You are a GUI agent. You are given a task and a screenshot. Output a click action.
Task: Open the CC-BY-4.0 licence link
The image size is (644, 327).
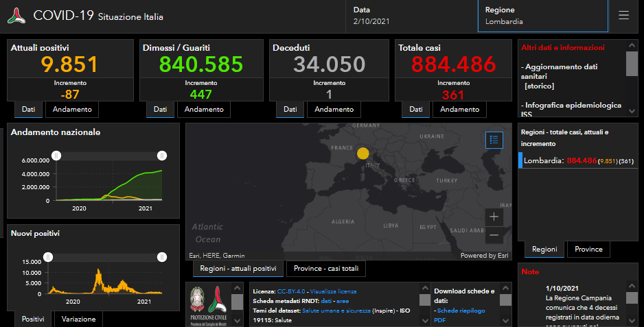point(292,291)
